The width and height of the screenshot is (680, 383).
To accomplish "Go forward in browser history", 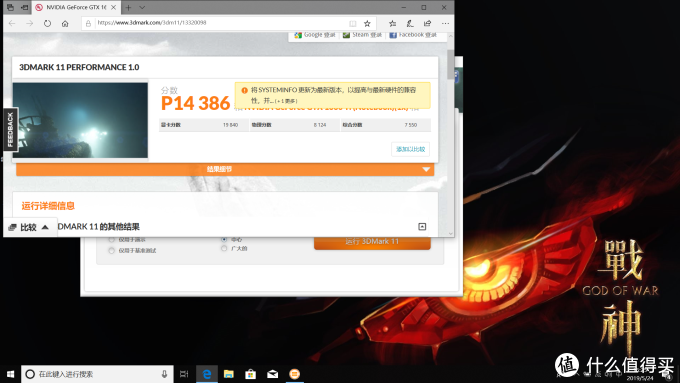I will [29, 23].
